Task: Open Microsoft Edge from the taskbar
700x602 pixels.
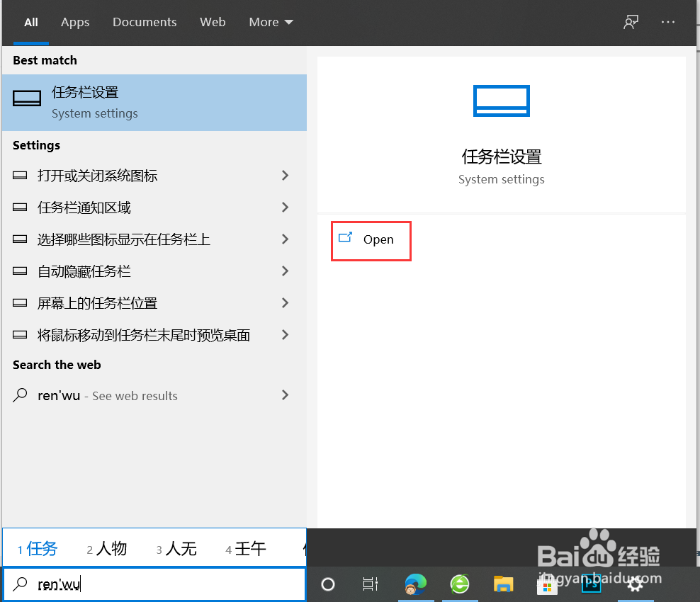Action: [x=415, y=584]
